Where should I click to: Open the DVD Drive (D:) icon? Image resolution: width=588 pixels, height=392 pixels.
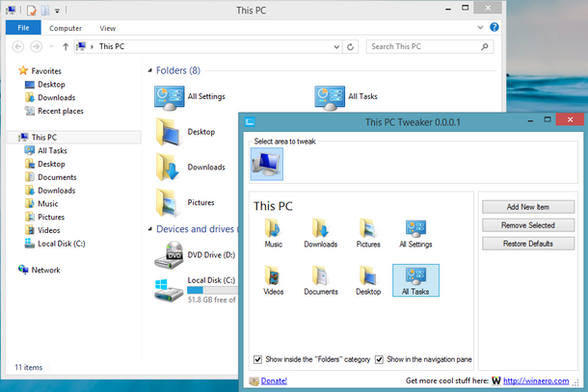click(170, 255)
